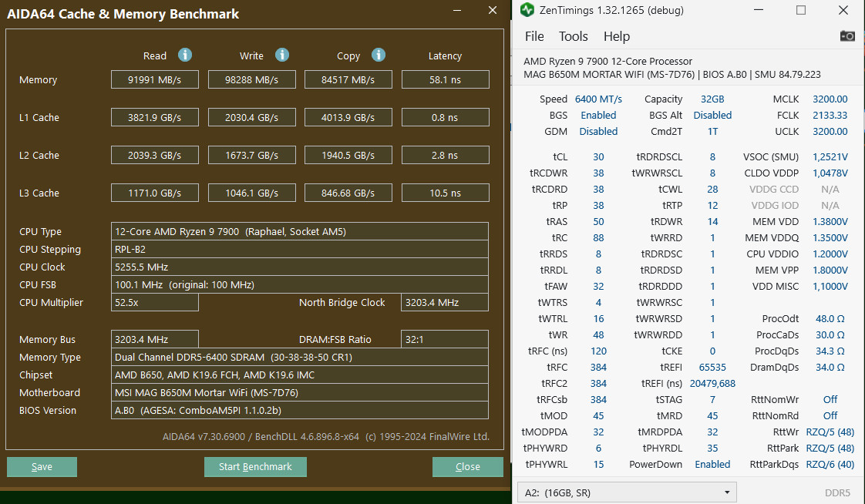Screen dimensions: 865x504
Task: Click the L1 Cache Copy value 4013.9 GB/s
Action: coord(348,117)
